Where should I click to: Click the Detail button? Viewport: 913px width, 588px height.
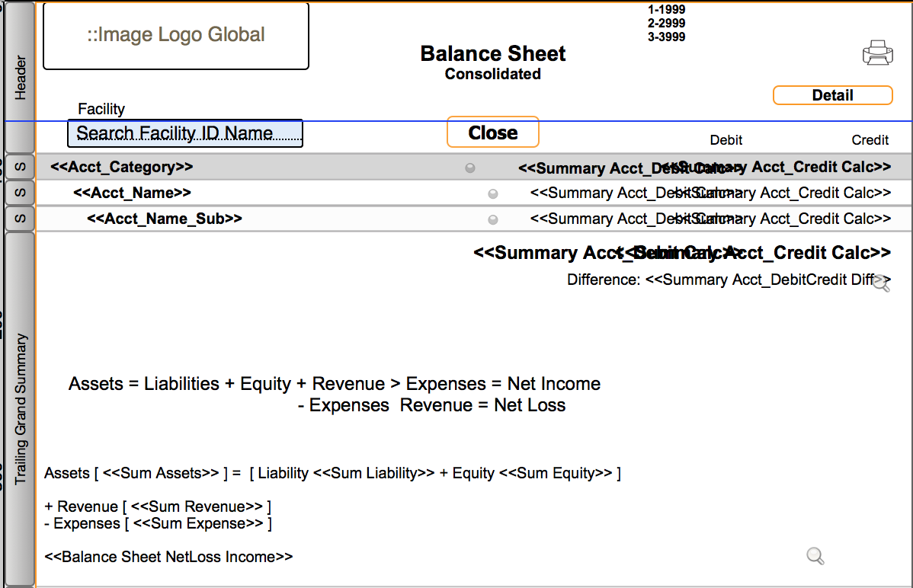coord(833,95)
